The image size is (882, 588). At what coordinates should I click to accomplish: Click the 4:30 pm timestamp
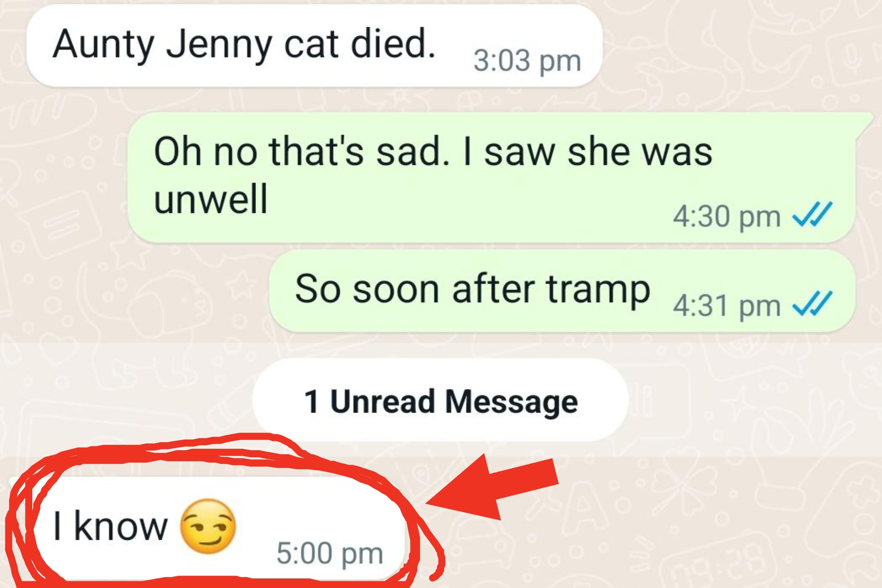click(x=726, y=216)
